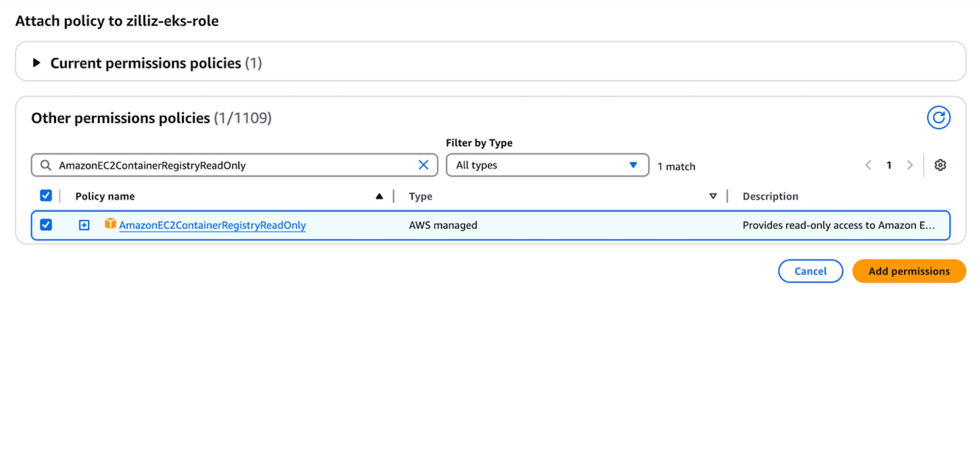Viewport: 980px width, 459px height.
Task: Go to previous page arrow
Action: click(868, 165)
